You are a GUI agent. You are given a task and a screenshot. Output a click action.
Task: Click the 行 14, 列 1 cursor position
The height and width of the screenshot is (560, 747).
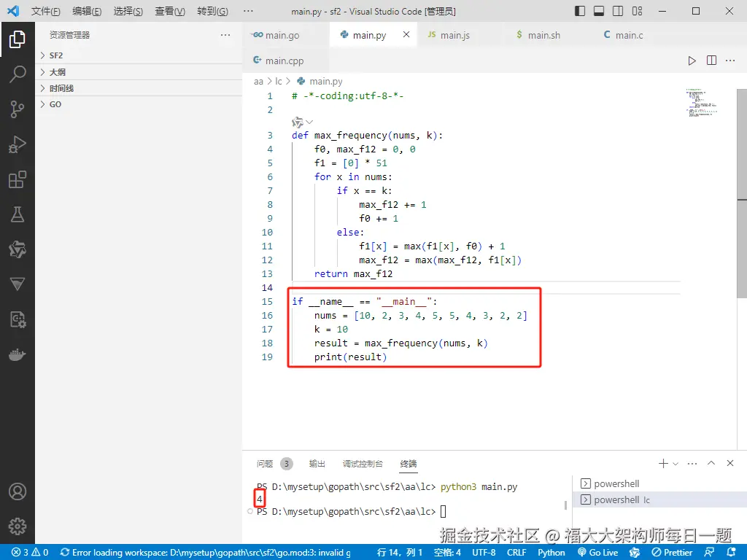point(399,553)
